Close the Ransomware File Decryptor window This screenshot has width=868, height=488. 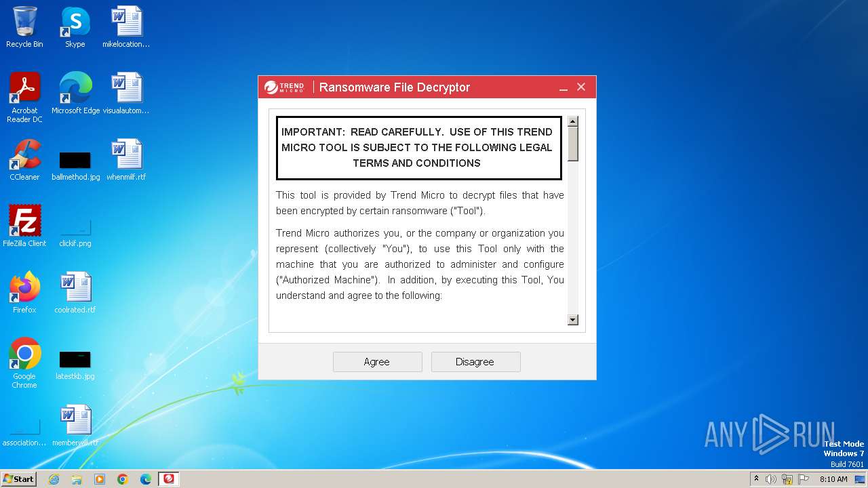click(581, 87)
